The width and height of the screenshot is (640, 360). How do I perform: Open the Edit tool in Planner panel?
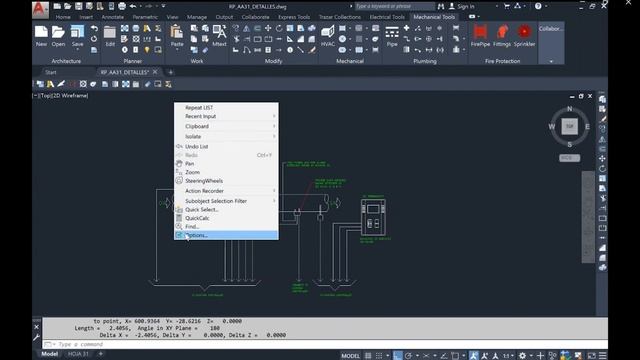click(x=110, y=33)
